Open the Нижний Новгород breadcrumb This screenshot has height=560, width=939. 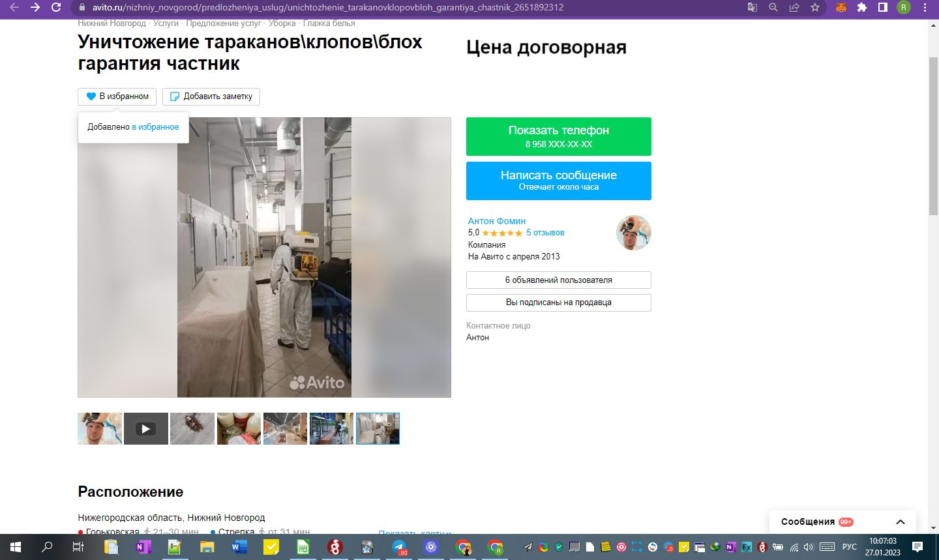tap(112, 23)
